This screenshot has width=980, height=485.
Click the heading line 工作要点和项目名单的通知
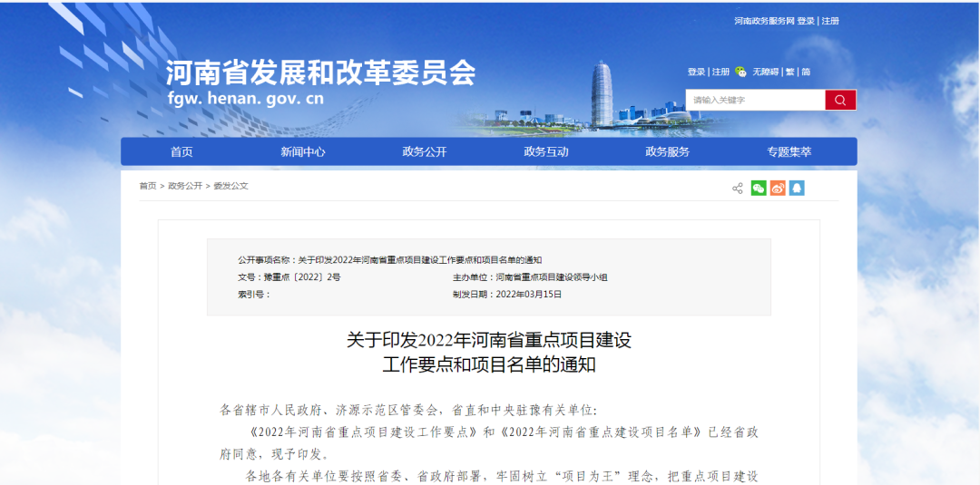coord(489,364)
